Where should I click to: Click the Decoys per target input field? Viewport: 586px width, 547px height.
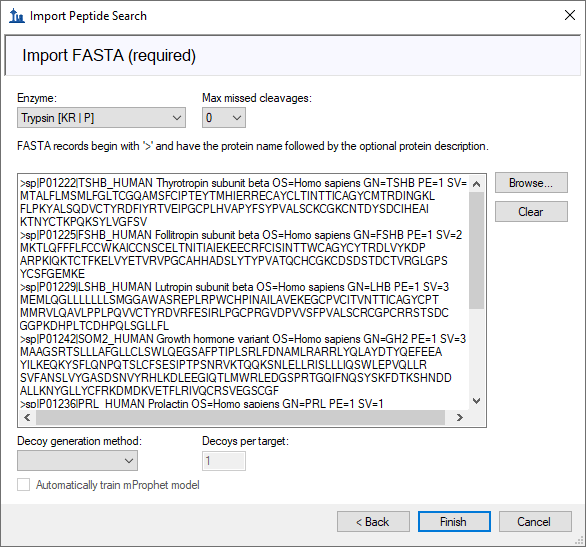point(224,461)
